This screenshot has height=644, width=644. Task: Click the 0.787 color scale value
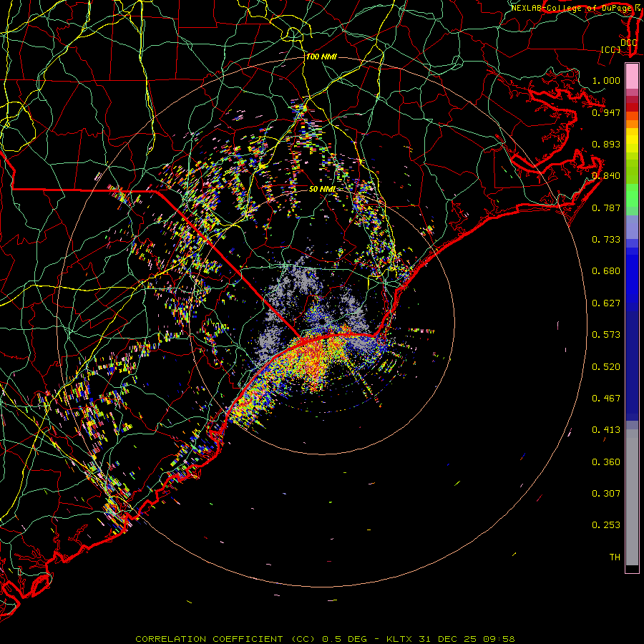coord(606,208)
